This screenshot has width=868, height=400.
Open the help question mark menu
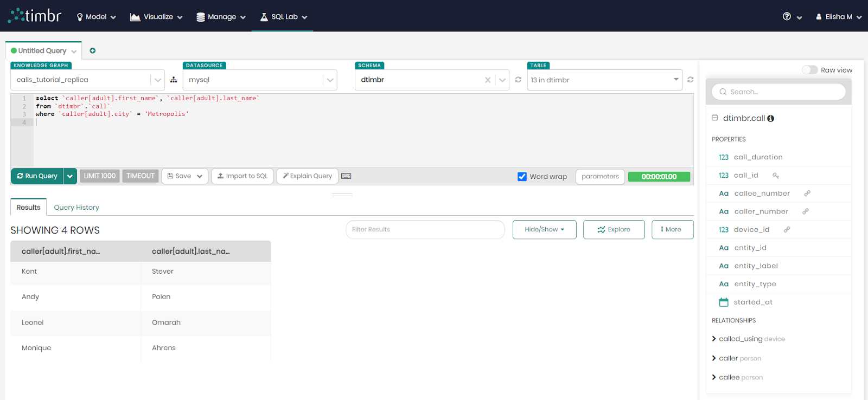787,17
